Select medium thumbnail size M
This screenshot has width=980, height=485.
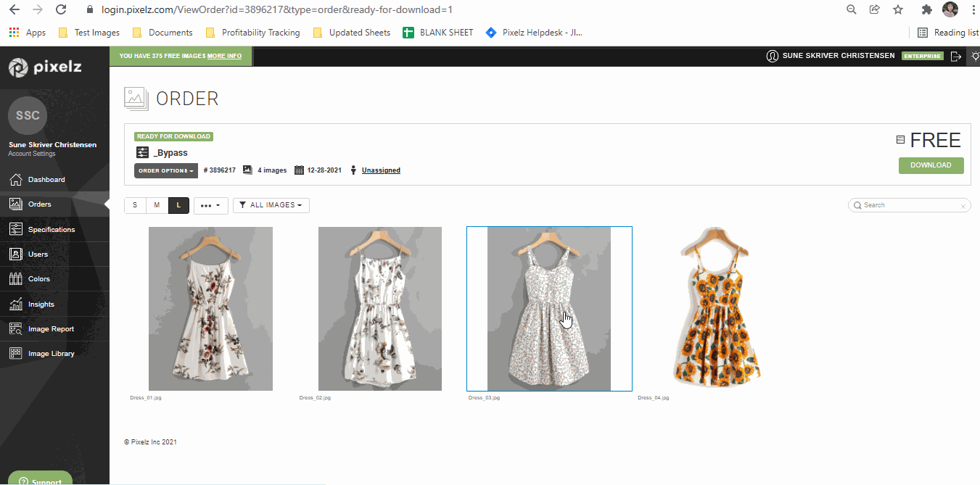157,205
